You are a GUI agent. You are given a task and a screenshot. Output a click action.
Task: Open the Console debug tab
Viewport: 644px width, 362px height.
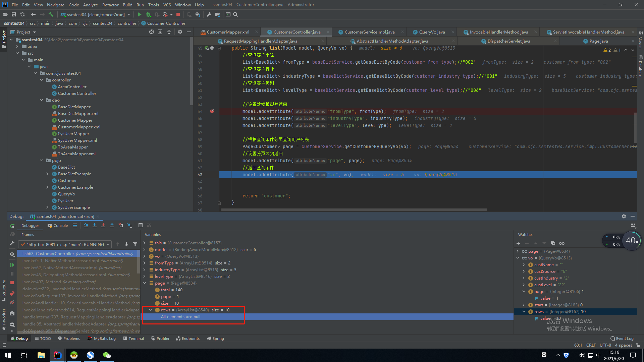coord(58,226)
